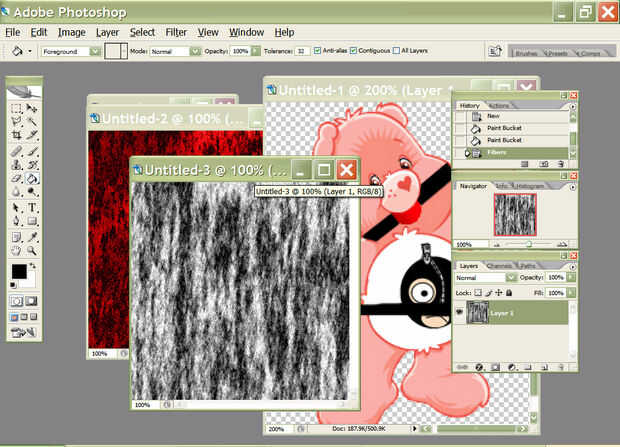
Task: Create a new layer in Layers panel
Action: [544, 367]
